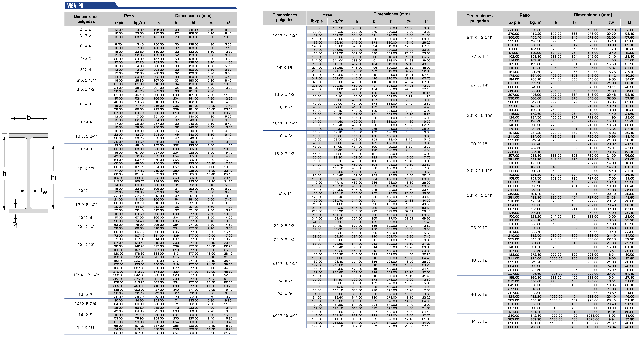This screenshot has height=341, width=644.
Task: Click the 21" X 12 1/2" label
Action: (285, 263)
